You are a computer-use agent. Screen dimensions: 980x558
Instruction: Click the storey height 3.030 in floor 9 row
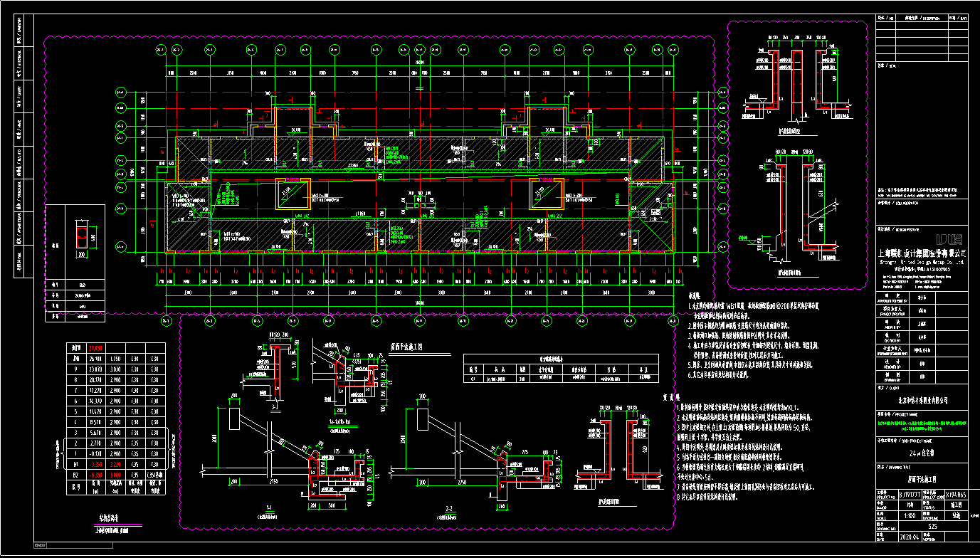point(115,369)
